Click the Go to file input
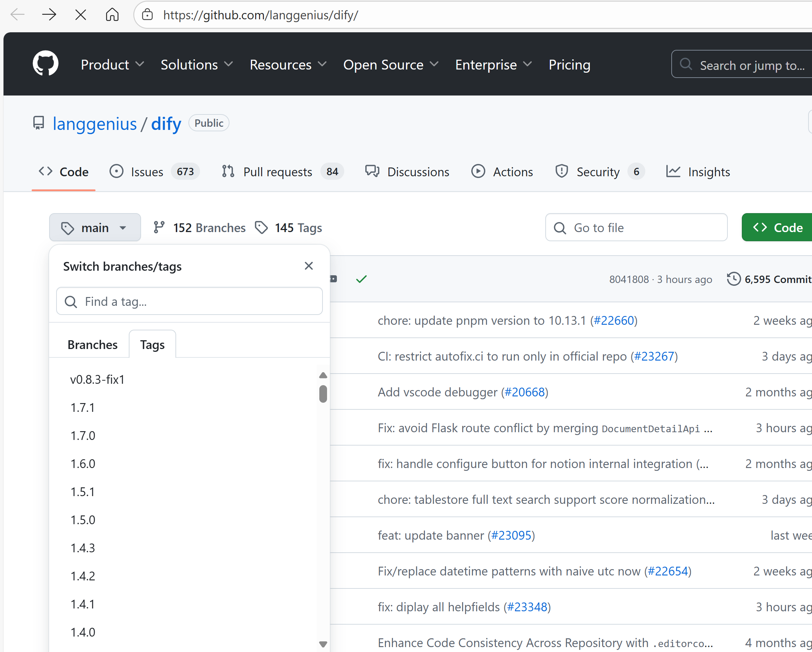 [x=636, y=227]
